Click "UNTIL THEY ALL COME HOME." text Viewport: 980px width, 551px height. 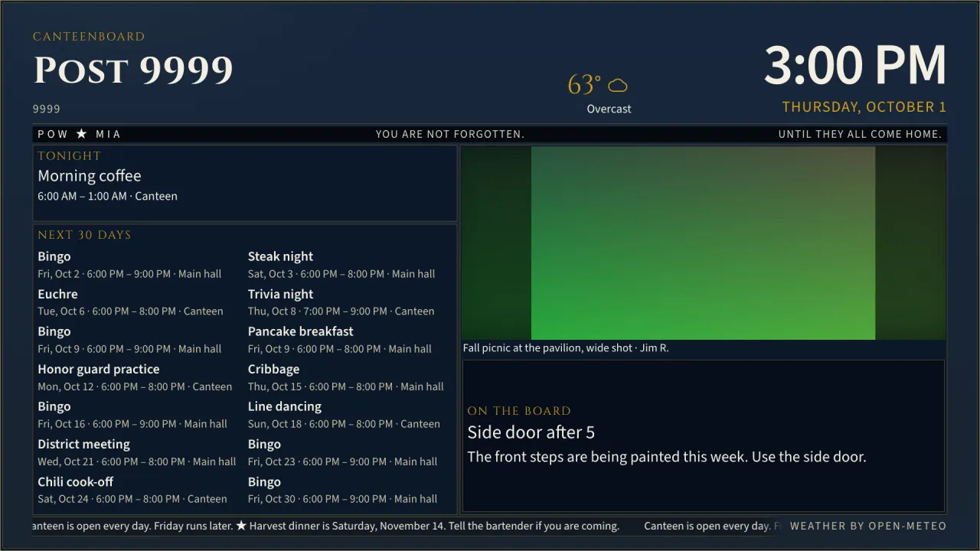click(860, 134)
